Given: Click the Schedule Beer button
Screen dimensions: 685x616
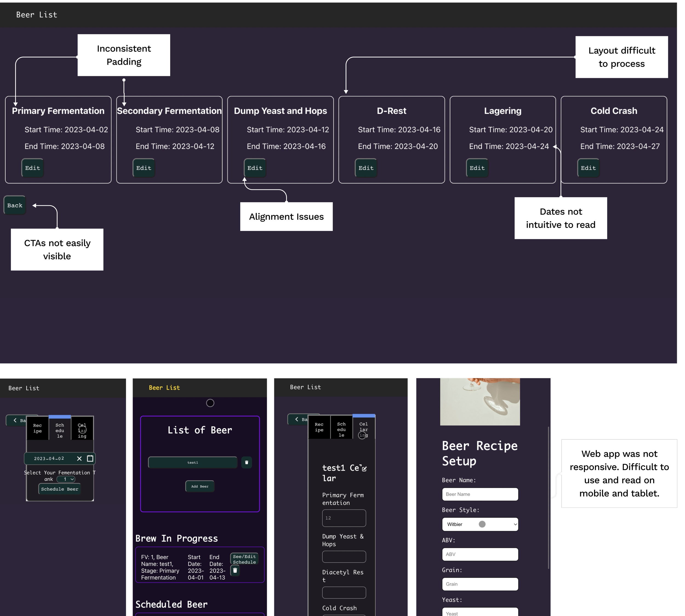Looking at the screenshot, I should click(x=59, y=489).
